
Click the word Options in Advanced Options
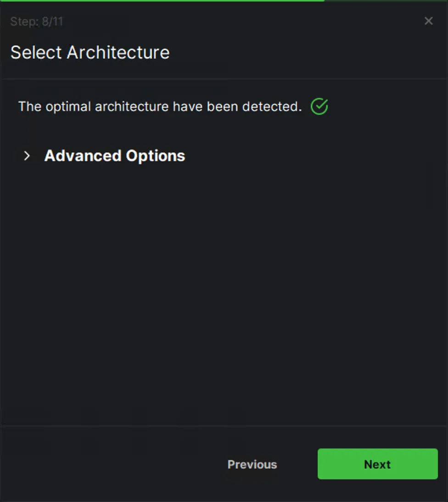155,156
